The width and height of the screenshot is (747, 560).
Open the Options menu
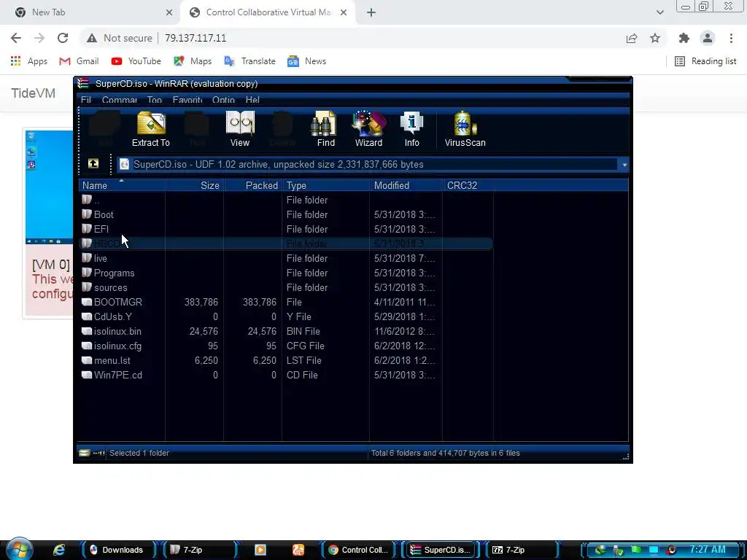(x=223, y=100)
